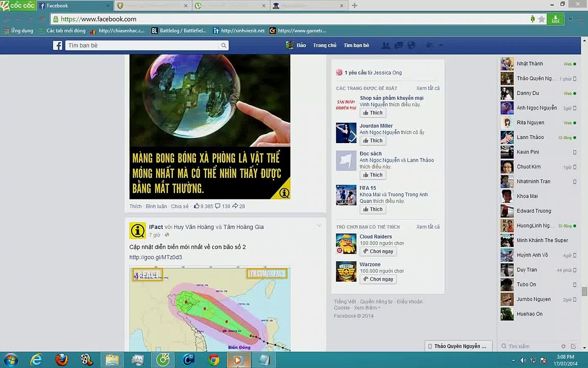Click IFact page avatar on storm post
The width and height of the screenshot is (588, 368).
[138, 231]
